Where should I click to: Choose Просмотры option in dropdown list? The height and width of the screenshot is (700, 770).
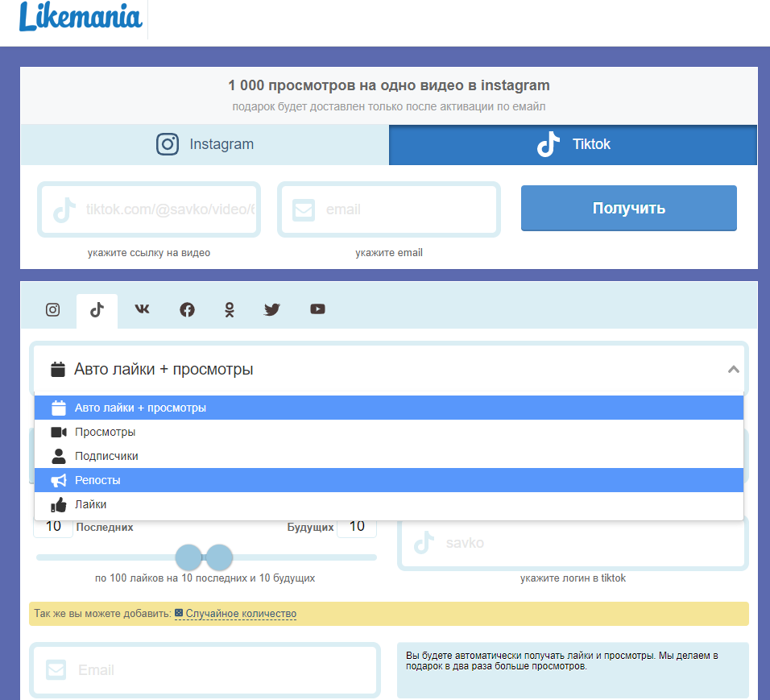pos(389,432)
